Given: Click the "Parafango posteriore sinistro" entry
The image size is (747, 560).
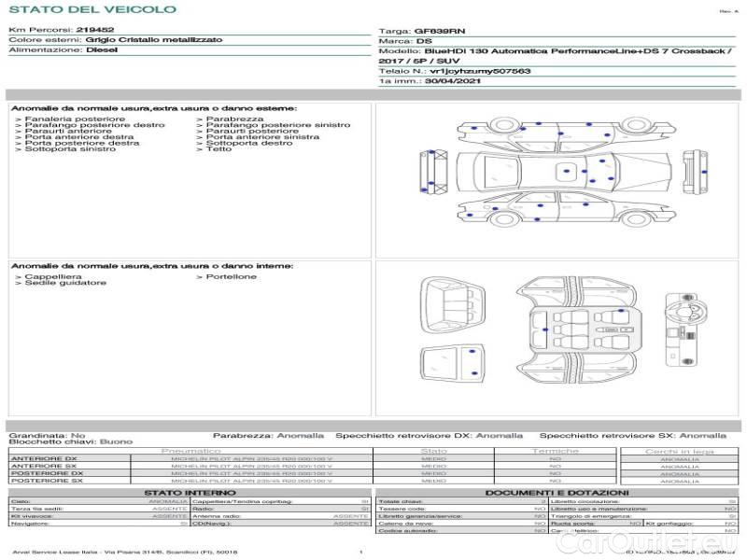Looking at the screenshot, I should (278, 125).
